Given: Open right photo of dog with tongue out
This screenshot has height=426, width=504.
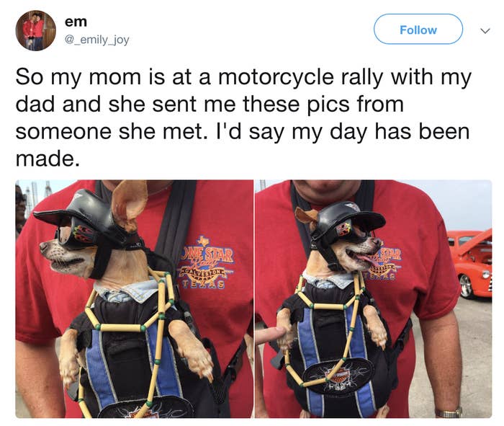Looking at the screenshot, I should tap(373, 298).
